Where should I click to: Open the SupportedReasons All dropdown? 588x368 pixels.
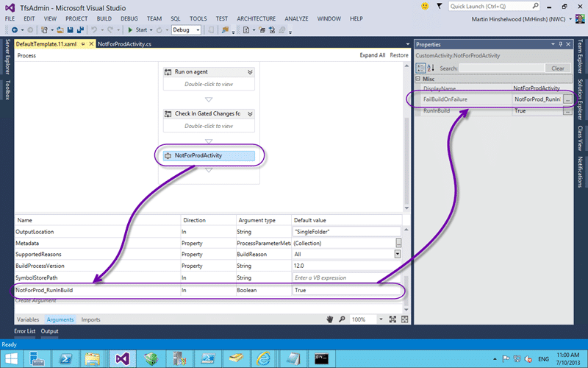[398, 254]
